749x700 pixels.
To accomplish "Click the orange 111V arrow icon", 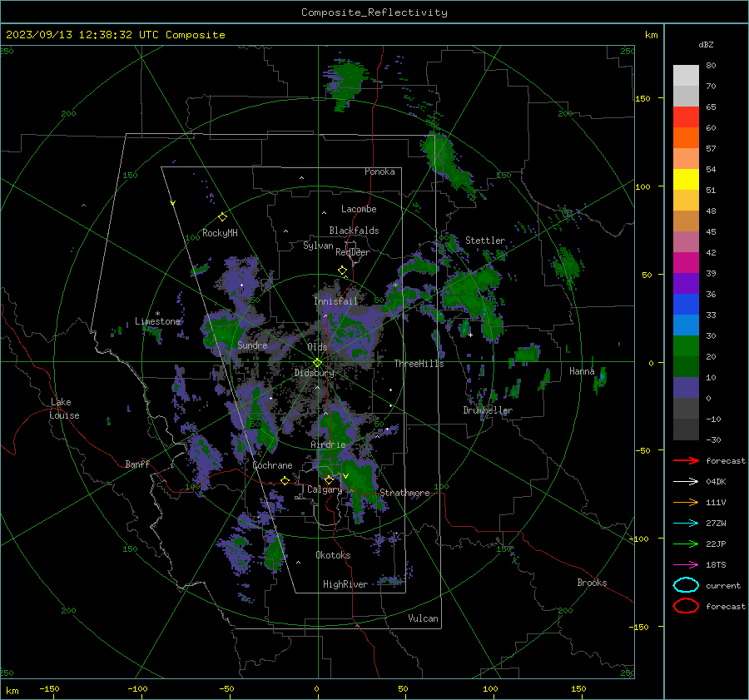I will tap(686, 502).
